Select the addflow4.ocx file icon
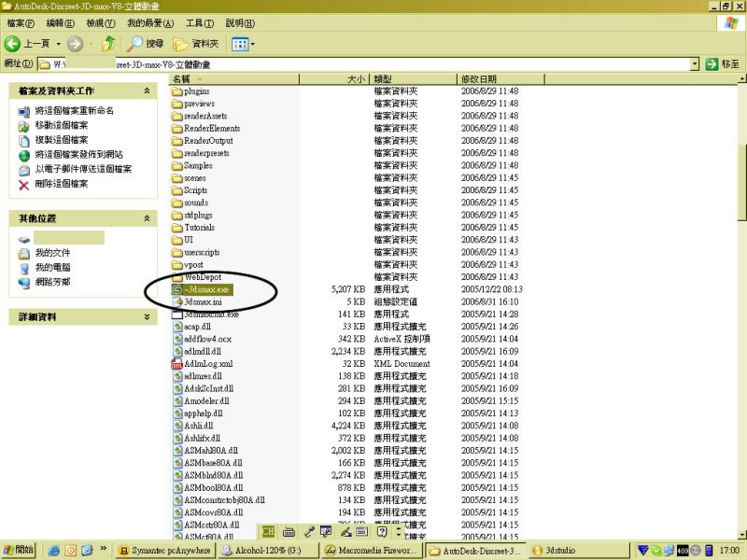The width and height of the screenshot is (747, 560). coord(177,339)
